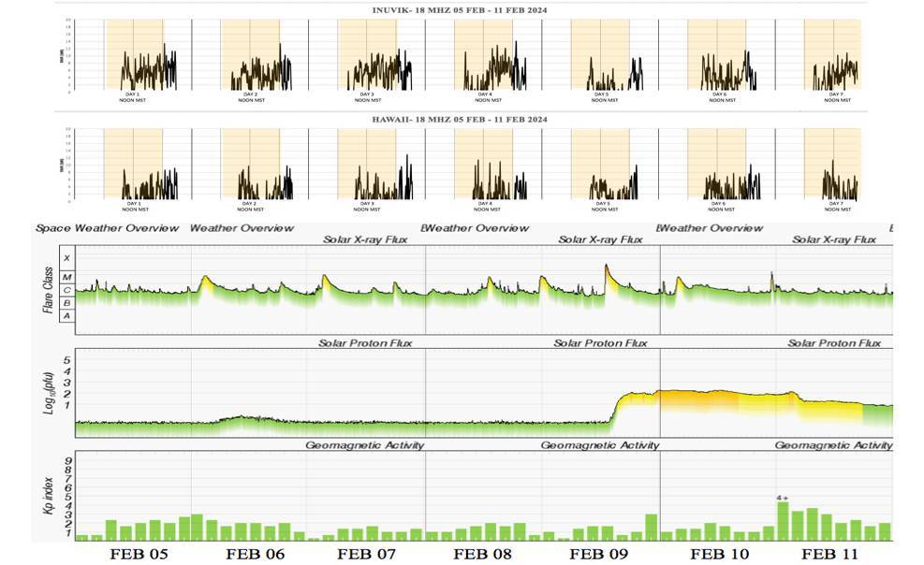Click the tallest green Kp index bar
The height and width of the screenshot is (565, 924).
783,521
